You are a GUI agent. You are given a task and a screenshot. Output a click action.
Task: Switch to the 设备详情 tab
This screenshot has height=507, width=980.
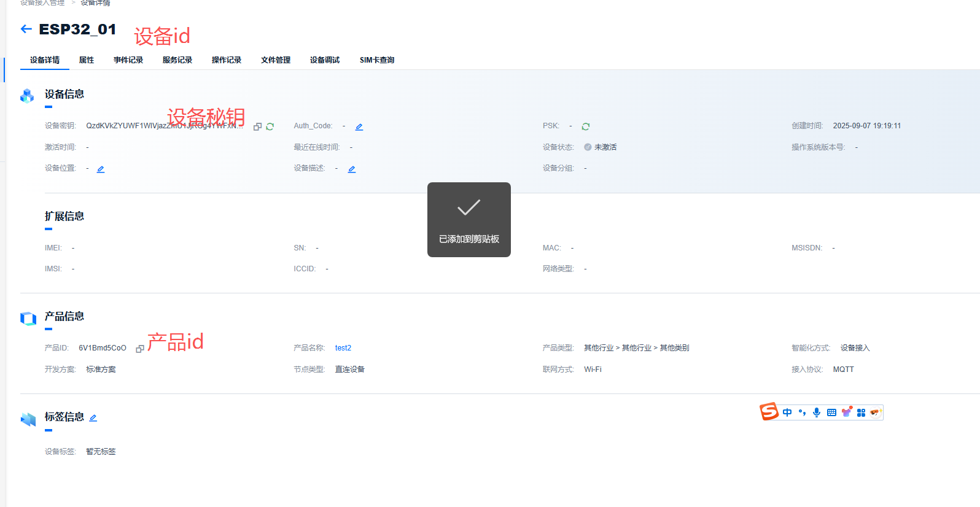pyautogui.click(x=45, y=60)
